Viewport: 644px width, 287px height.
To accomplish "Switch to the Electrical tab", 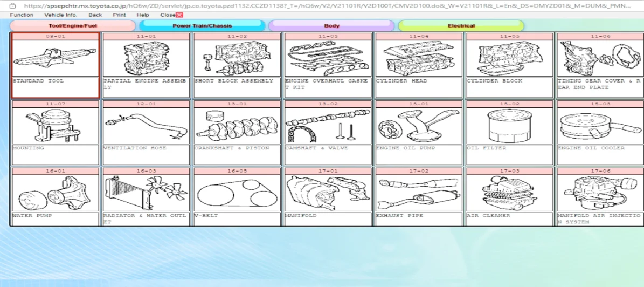I will click(x=461, y=25).
